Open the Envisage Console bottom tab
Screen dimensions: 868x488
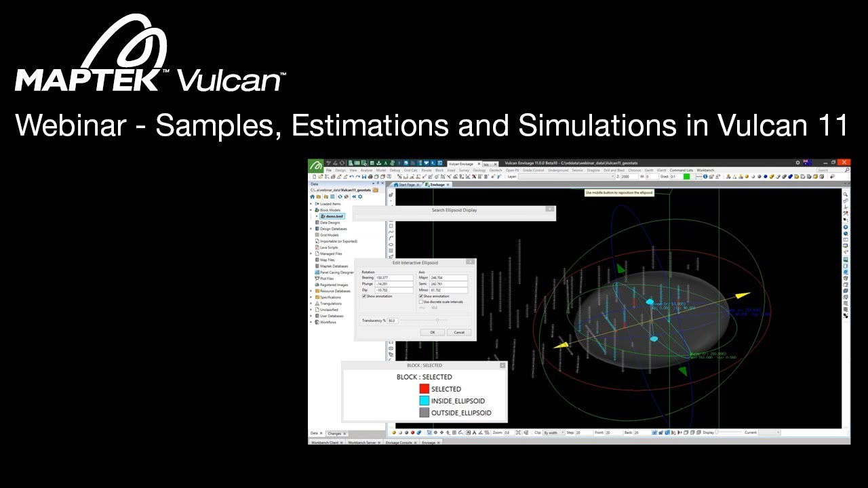[401, 442]
